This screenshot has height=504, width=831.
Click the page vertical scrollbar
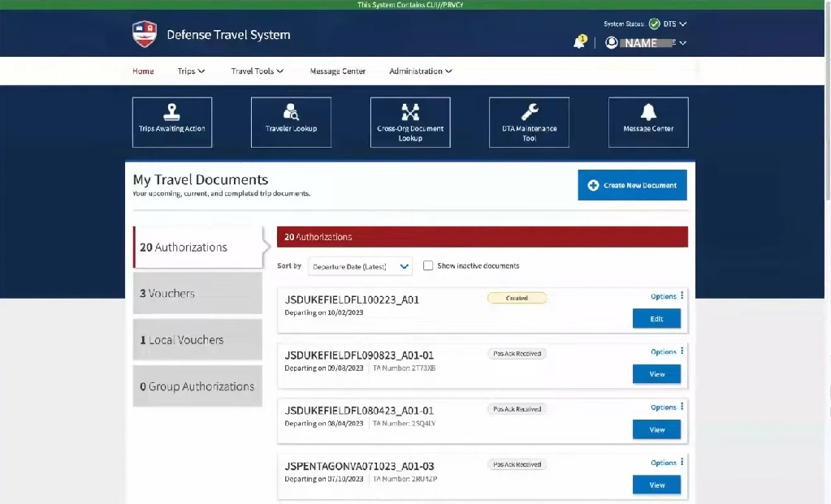(x=827, y=101)
